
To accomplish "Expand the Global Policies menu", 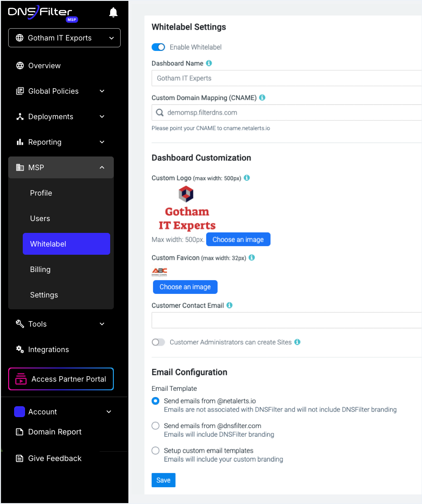I will pyautogui.click(x=61, y=91).
